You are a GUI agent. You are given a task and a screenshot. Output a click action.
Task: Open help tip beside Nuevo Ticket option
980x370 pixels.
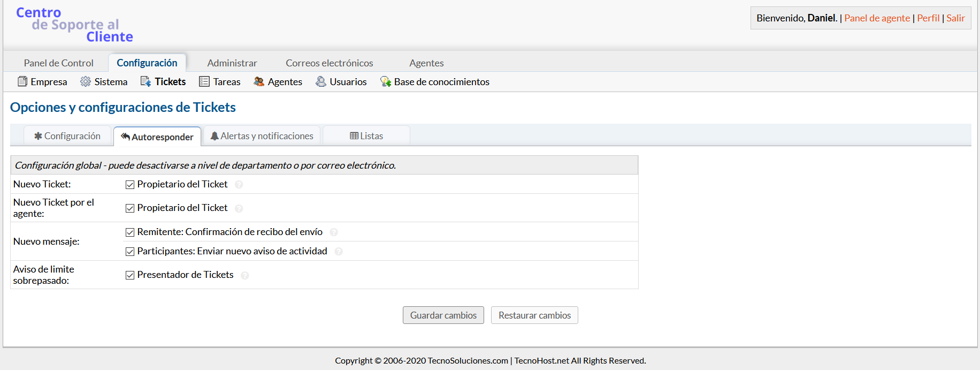[x=239, y=185]
